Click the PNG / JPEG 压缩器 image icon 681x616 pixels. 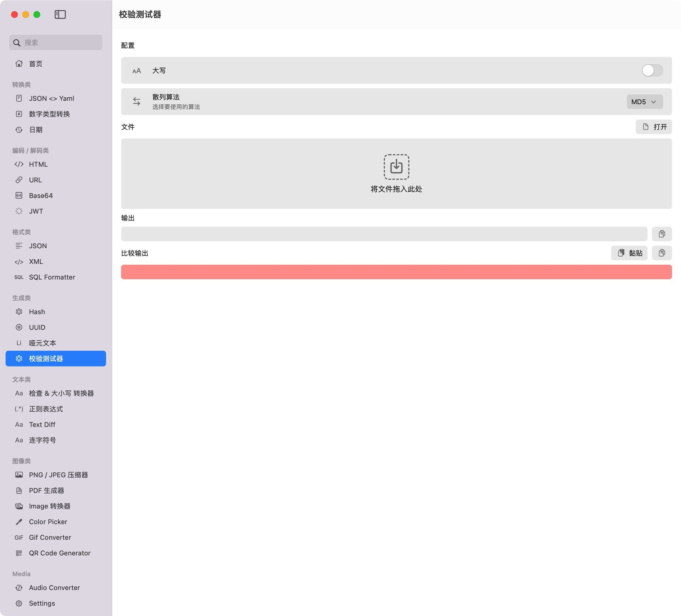point(19,475)
